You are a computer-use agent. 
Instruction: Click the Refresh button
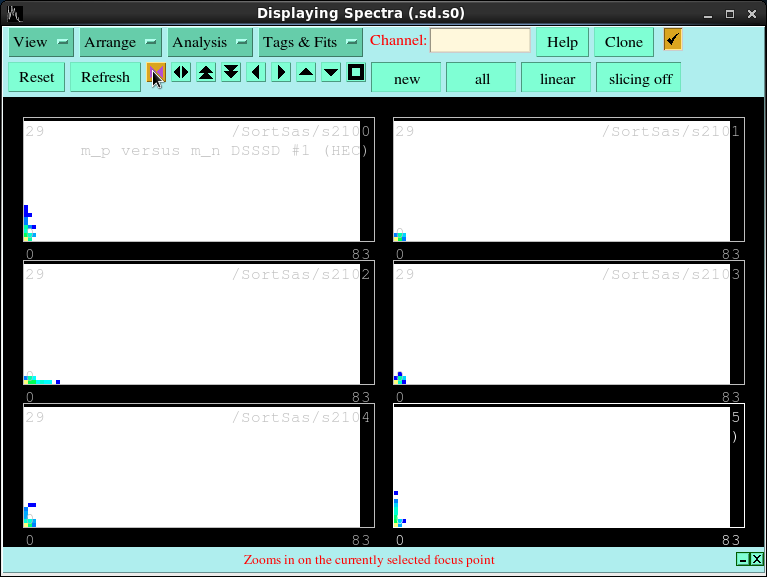(105, 77)
